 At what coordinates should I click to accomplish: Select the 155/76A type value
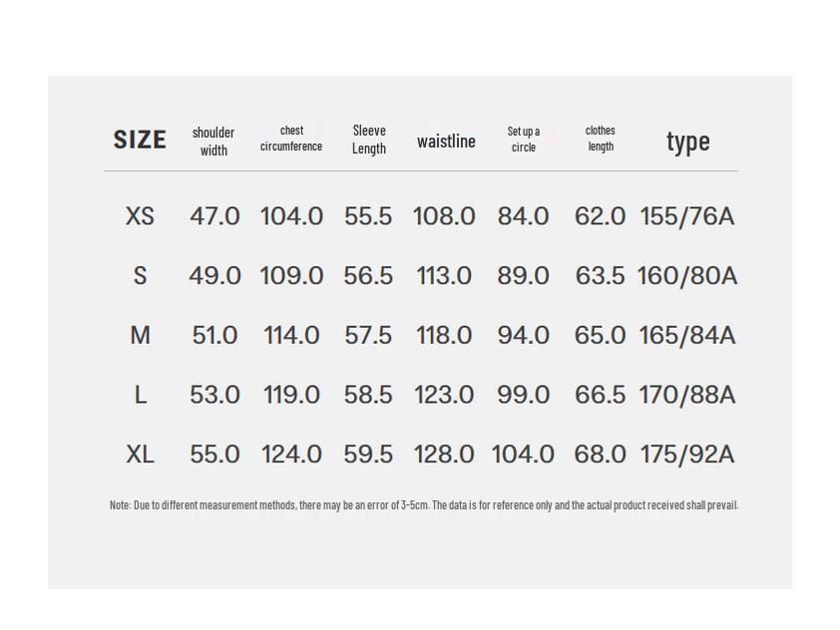(x=687, y=216)
